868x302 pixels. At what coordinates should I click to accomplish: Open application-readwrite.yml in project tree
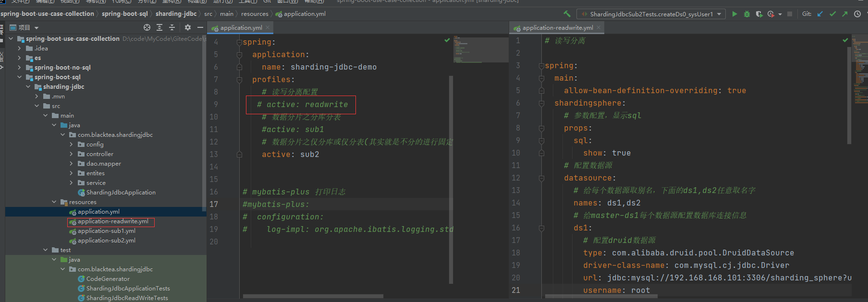[113, 221]
